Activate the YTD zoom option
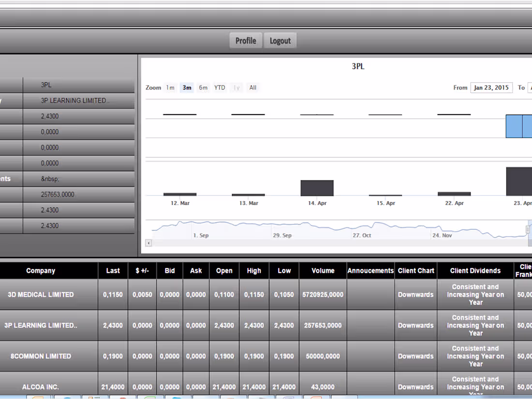This screenshot has height=399, width=532. click(220, 88)
